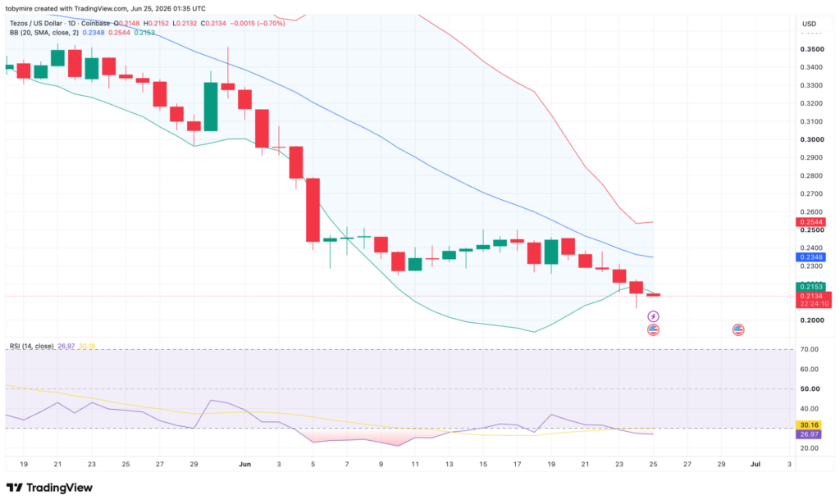Click the 70.00 RSI axis label
Screen dimensions: 840x504
810,349
